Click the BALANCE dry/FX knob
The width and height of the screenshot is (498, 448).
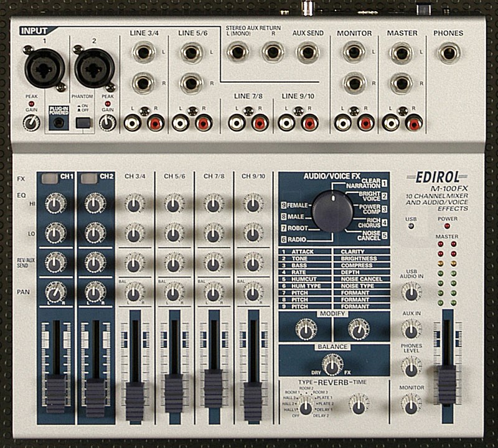click(x=332, y=365)
